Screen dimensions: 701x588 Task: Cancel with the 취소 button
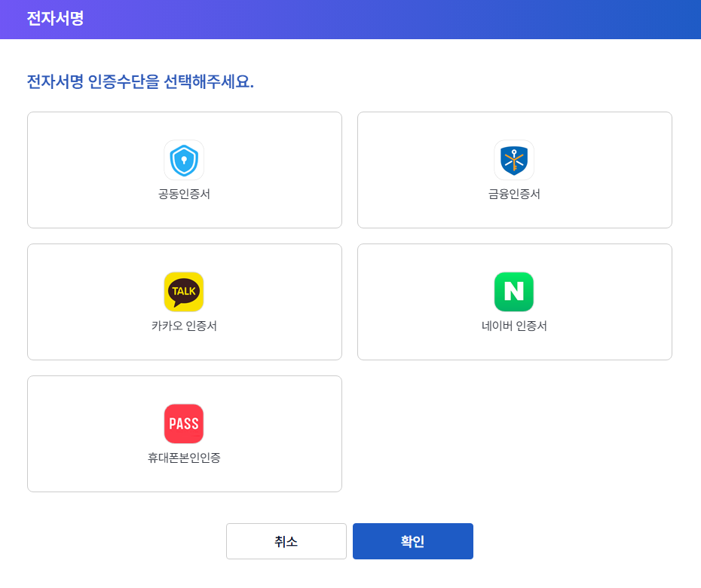pos(286,541)
